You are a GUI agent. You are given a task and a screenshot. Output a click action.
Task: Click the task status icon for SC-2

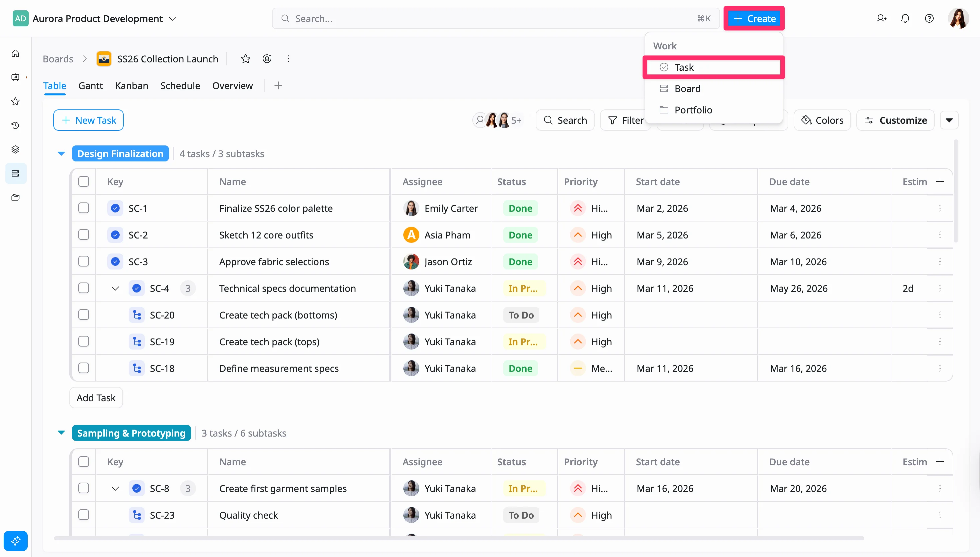pos(115,235)
